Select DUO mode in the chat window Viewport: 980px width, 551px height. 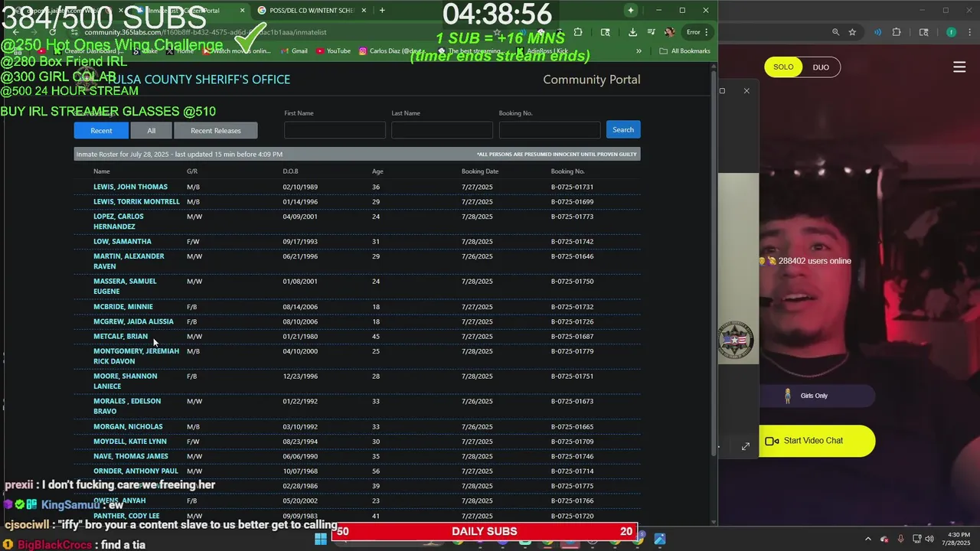[821, 67]
